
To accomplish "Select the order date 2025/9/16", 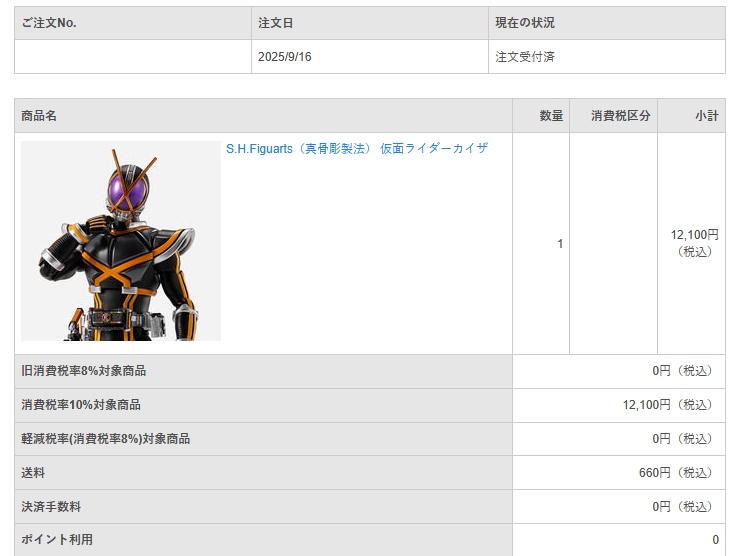I will point(284,57).
